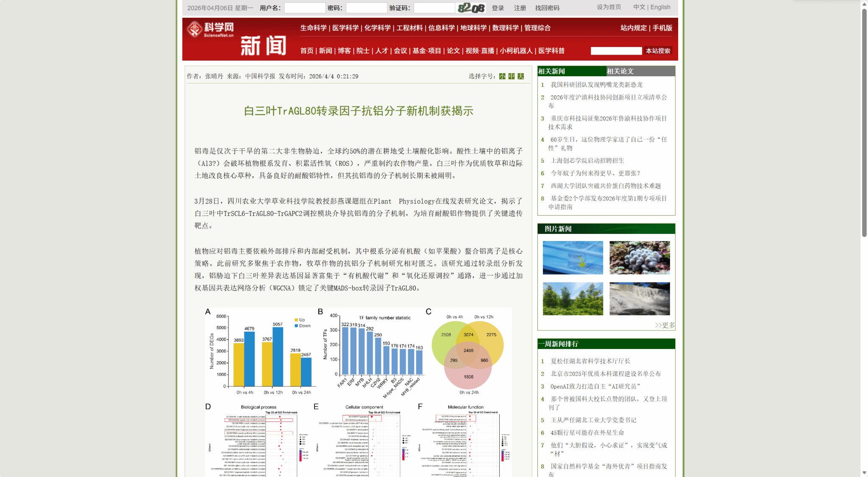
Task: Switch to the 相关论文 tab
Action: click(x=620, y=71)
